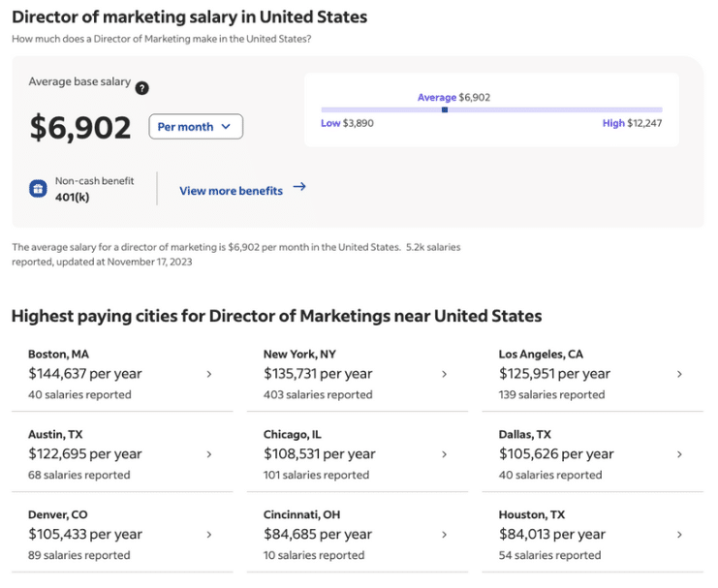Click the help question mark icon
Screen dimensions: 718x588
pyautogui.click(x=141, y=88)
